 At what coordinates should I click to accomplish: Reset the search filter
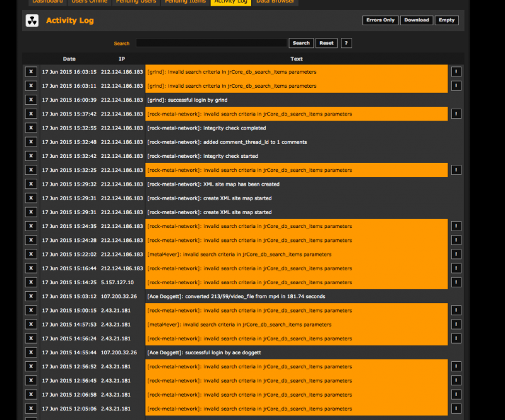(x=326, y=43)
